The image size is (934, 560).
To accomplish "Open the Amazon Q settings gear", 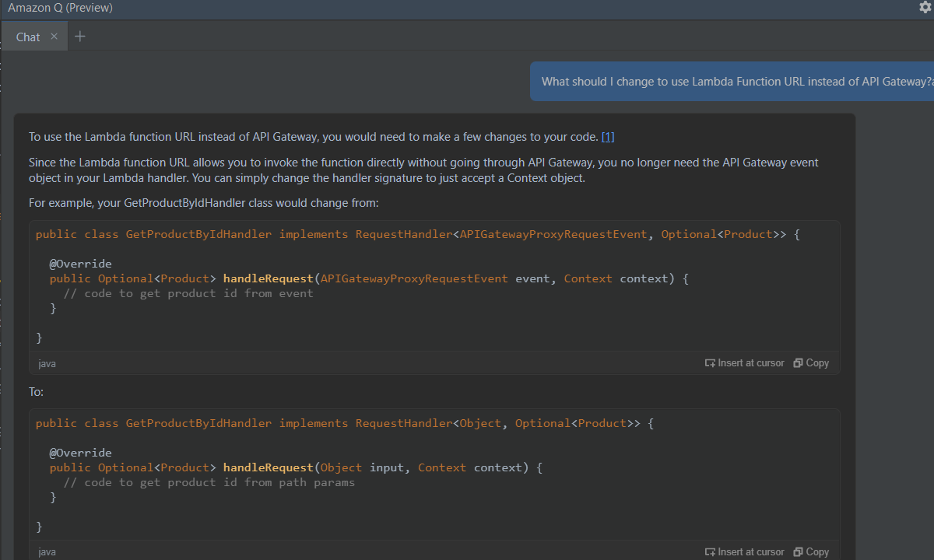I will [x=925, y=7].
